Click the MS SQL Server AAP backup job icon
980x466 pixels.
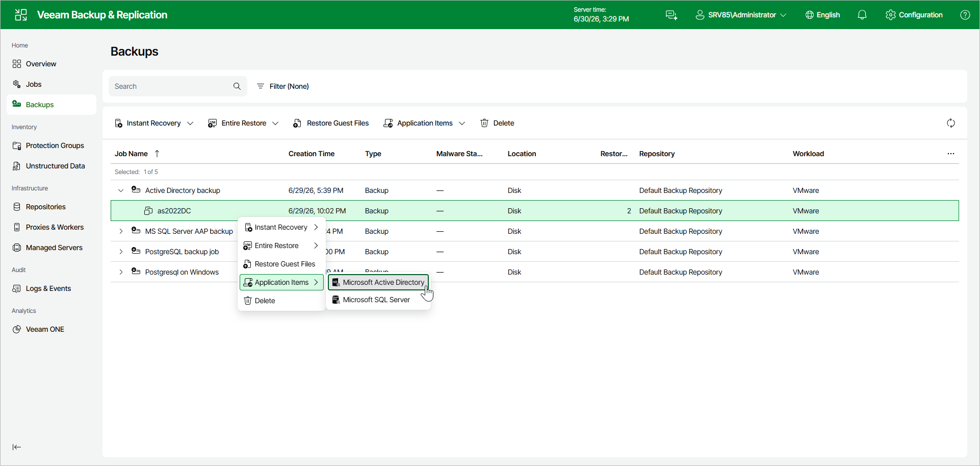coord(136,230)
